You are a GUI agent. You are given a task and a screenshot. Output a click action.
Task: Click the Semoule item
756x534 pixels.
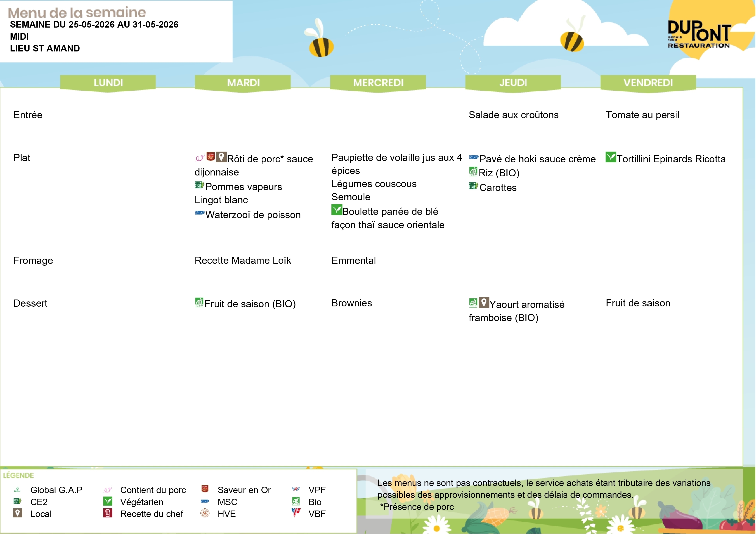(x=351, y=197)
